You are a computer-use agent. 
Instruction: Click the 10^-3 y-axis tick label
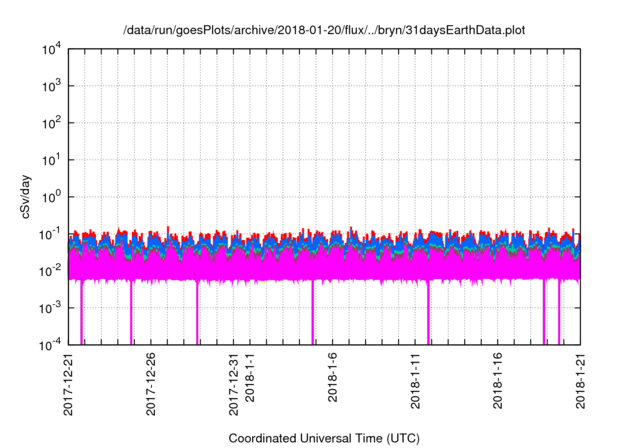[50, 308]
